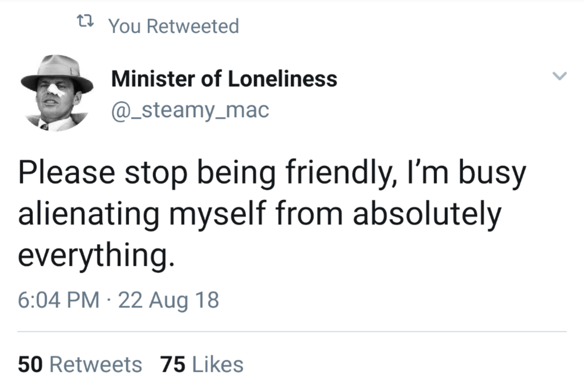Expand the tweet options chevron

pos(559,76)
